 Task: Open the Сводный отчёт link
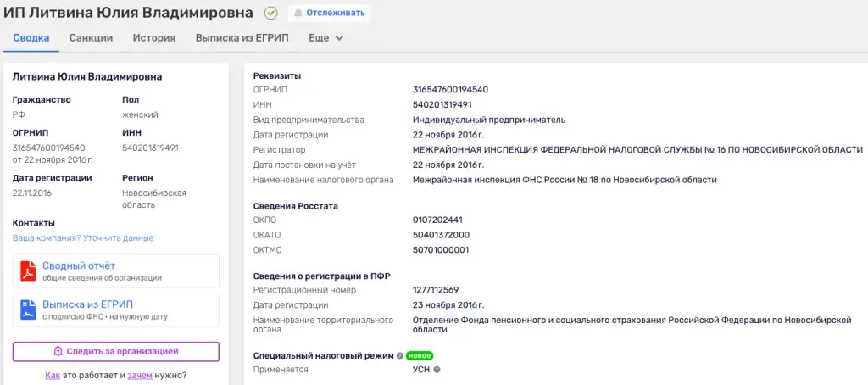click(79, 266)
